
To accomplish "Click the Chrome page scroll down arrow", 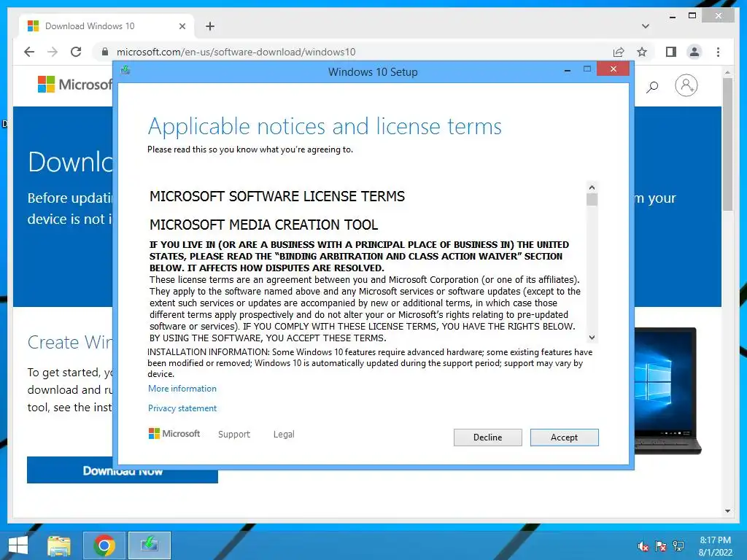I will click(727, 511).
